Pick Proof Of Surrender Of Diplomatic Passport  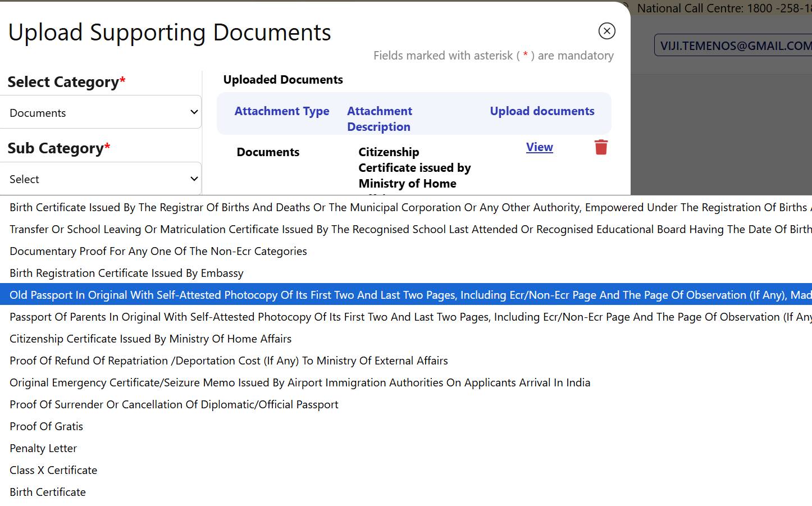406,404
